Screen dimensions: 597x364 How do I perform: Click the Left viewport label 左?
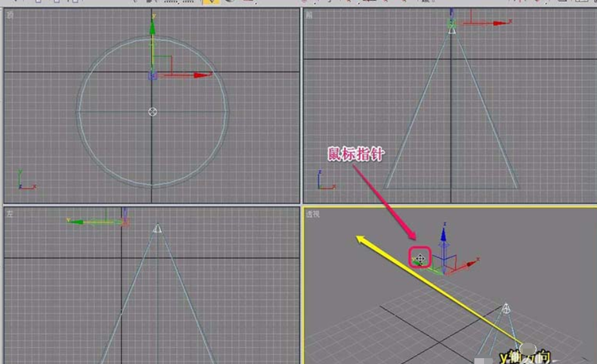coord(10,214)
